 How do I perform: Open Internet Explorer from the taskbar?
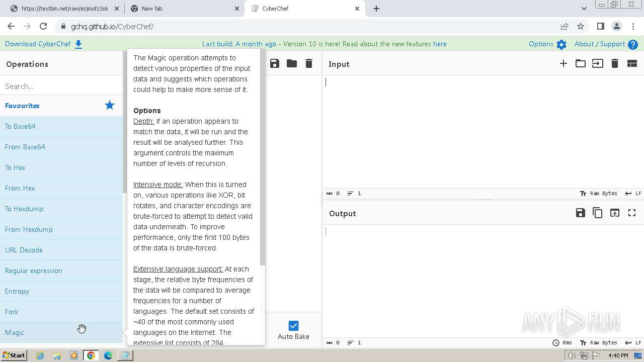click(40, 355)
